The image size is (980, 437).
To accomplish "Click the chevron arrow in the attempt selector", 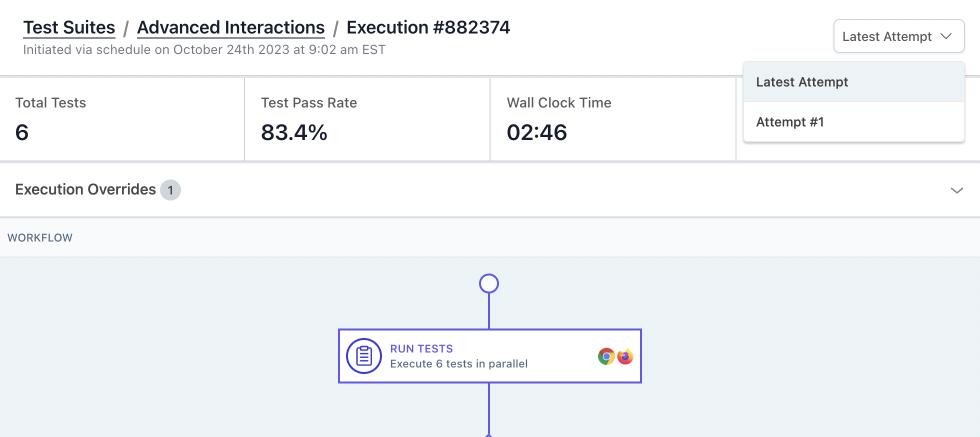I will 945,36.
